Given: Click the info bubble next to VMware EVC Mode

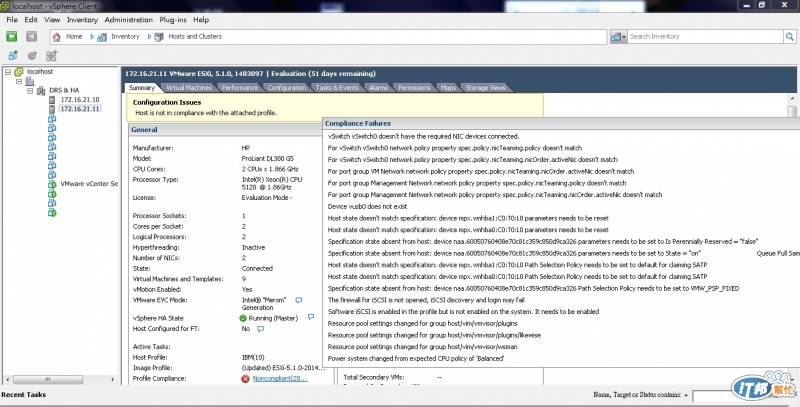Looking at the screenshot, I should pyautogui.click(x=299, y=300).
